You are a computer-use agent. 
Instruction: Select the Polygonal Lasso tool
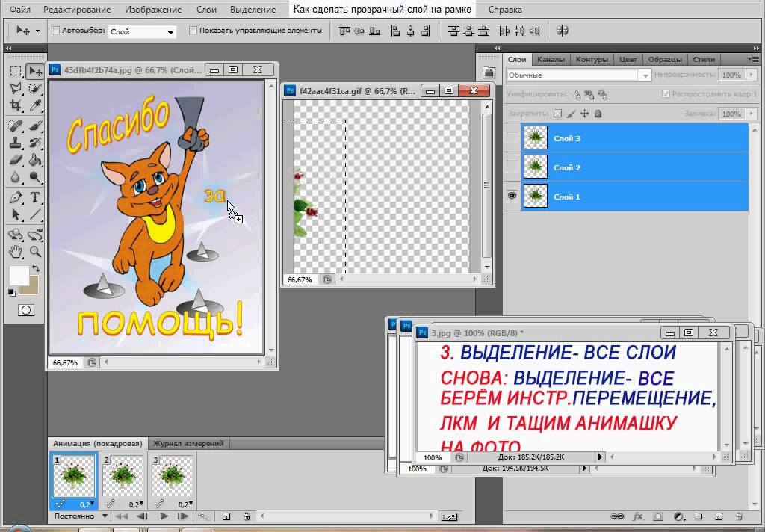coord(16,89)
